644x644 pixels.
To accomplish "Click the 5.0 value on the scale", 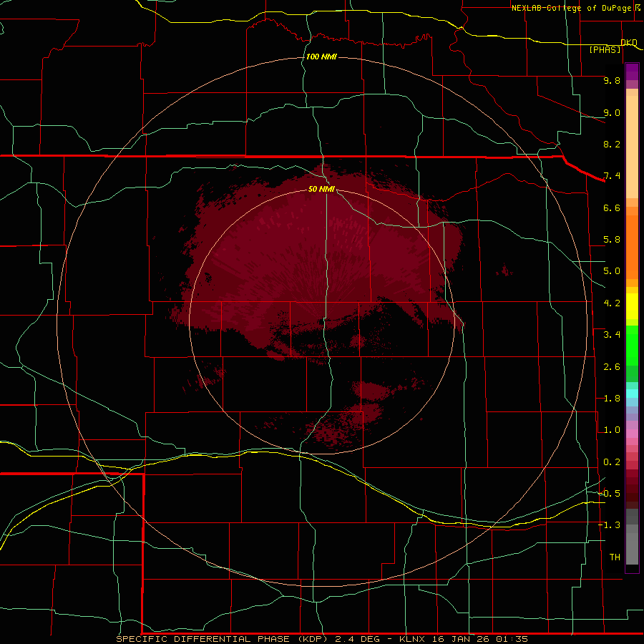I will tap(612, 271).
